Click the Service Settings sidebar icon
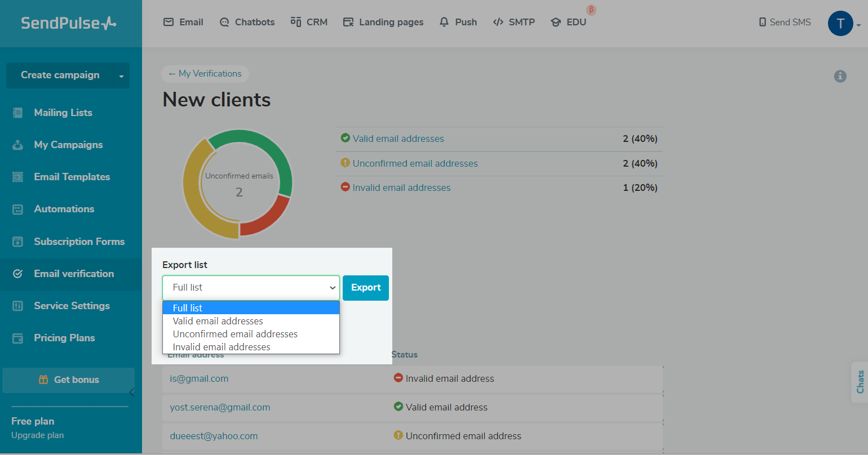 tap(18, 306)
